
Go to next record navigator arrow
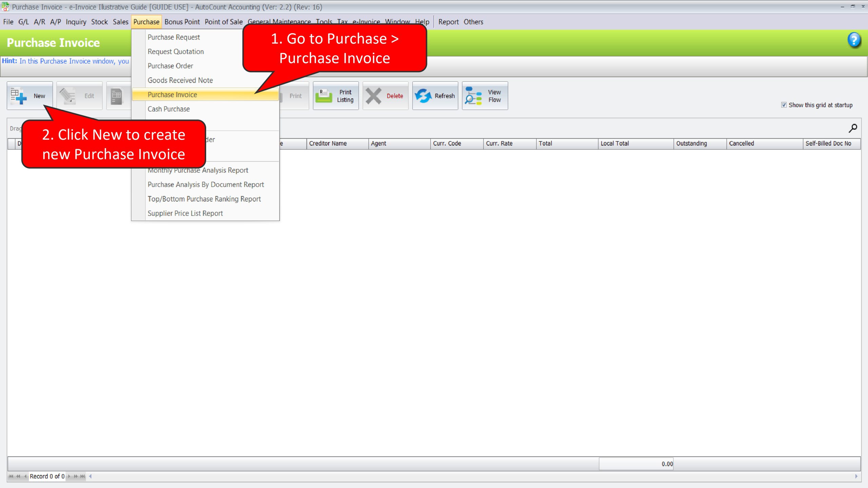69,476
